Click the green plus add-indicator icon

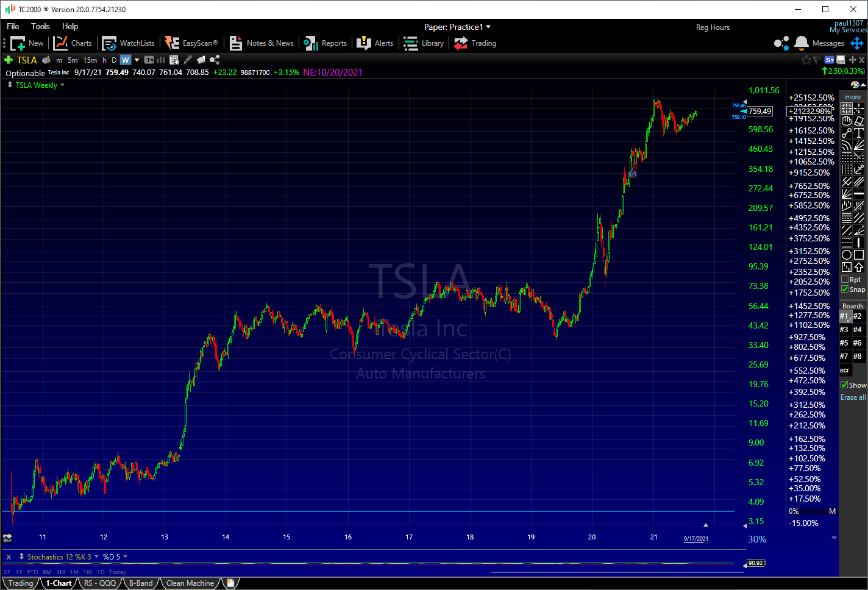[x=9, y=60]
